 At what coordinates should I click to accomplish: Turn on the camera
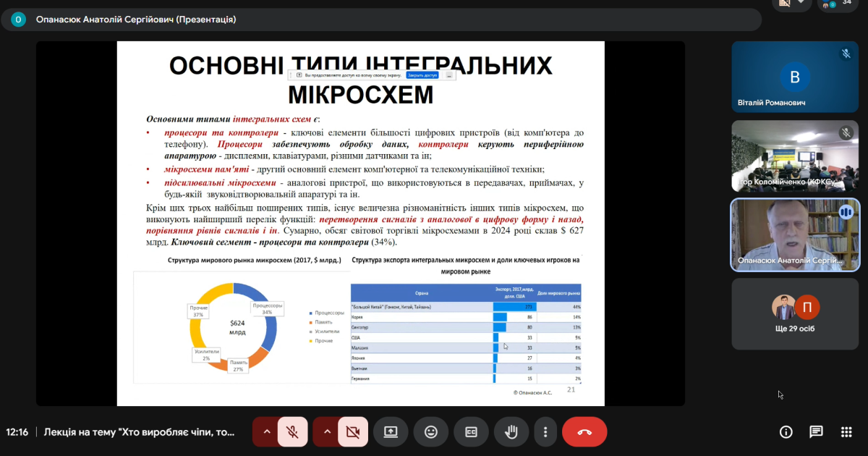353,432
